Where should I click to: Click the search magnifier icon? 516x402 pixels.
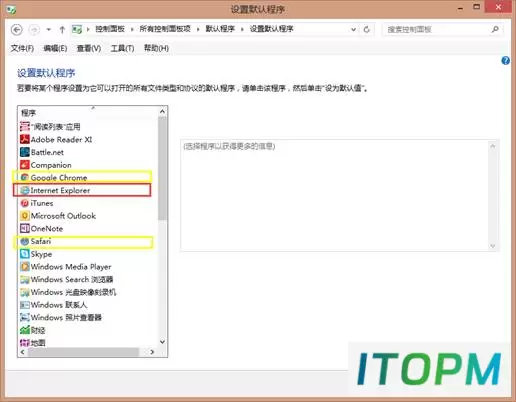[495, 29]
